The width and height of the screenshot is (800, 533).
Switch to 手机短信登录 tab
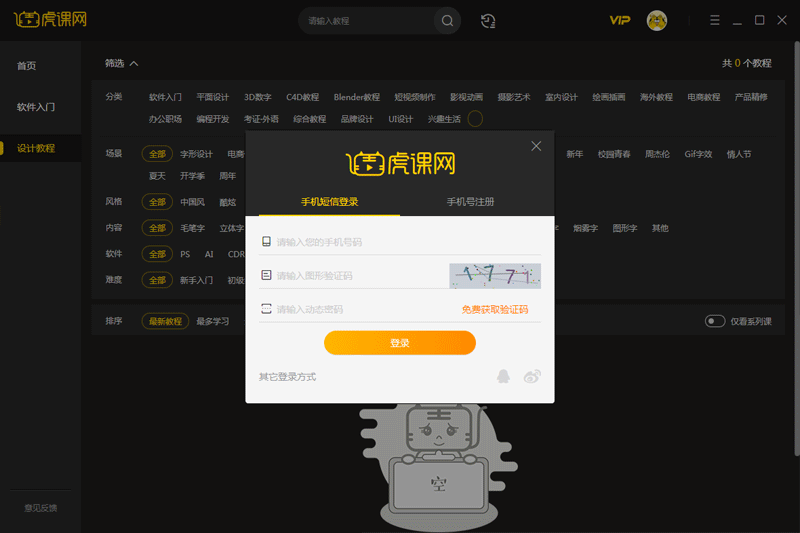pos(329,202)
